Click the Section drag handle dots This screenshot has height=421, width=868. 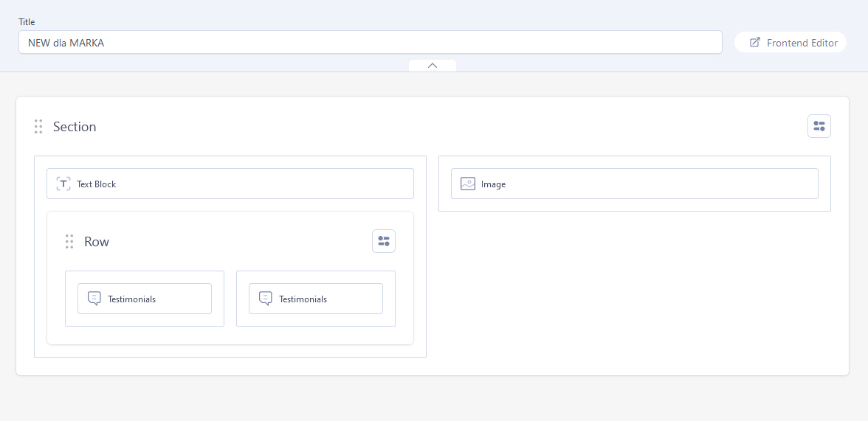coord(38,127)
